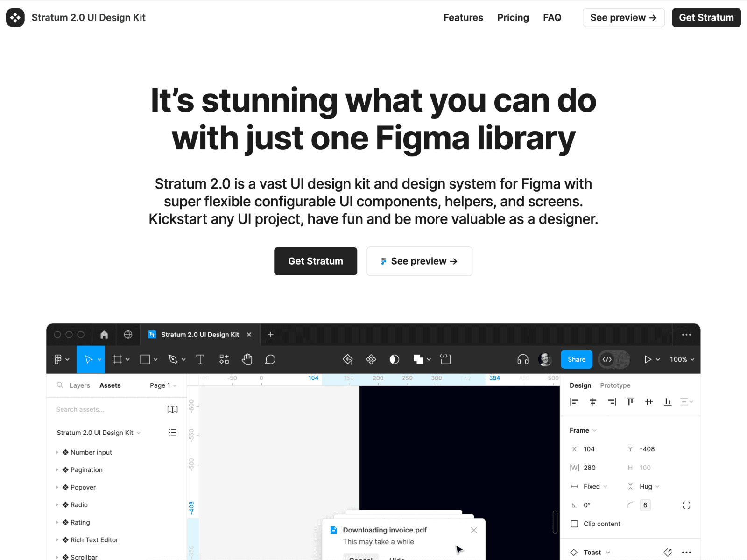Click the user avatar in toolbar
The width and height of the screenshot is (747, 560).
[x=545, y=359]
